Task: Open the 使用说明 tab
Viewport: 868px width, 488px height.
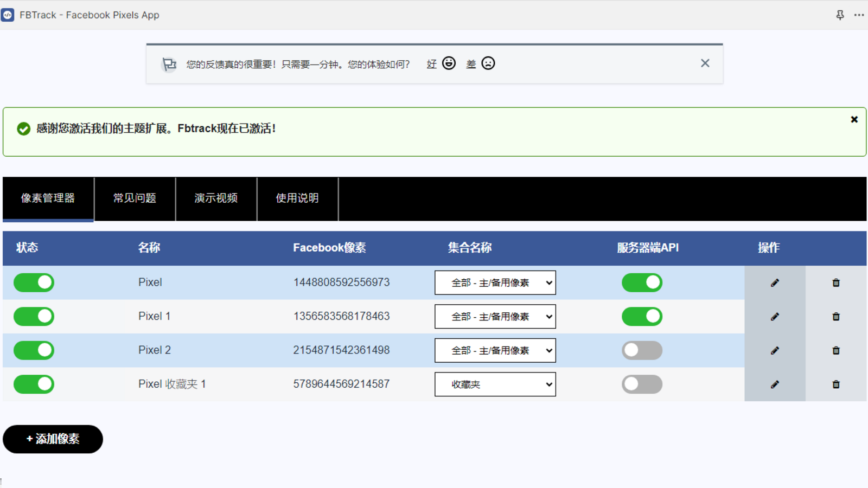Action: [x=297, y=198]
